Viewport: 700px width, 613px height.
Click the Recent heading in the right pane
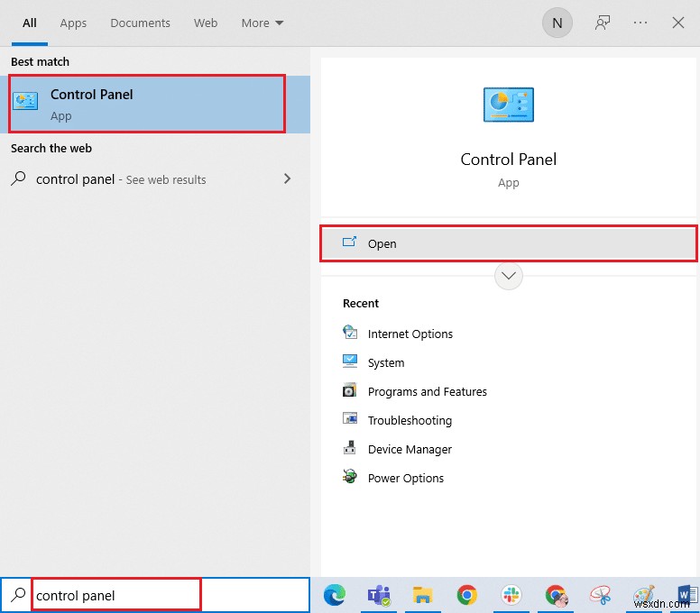click(x=361, y=304)
